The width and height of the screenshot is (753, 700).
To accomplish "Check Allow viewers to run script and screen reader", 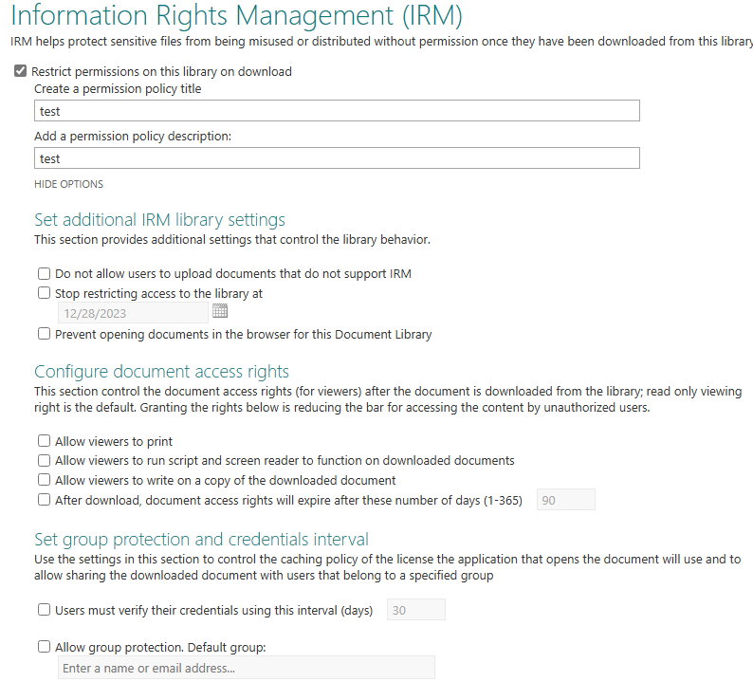I will (x=45, y=461).
